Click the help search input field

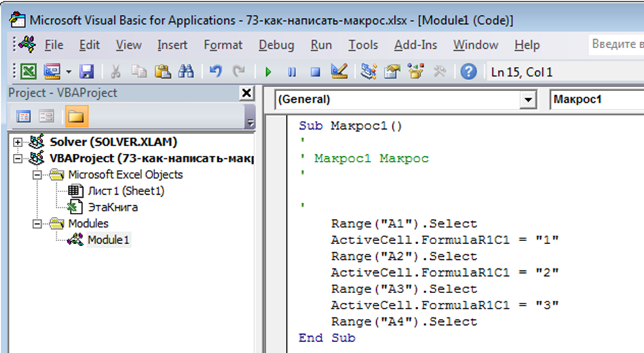point(616,44)
